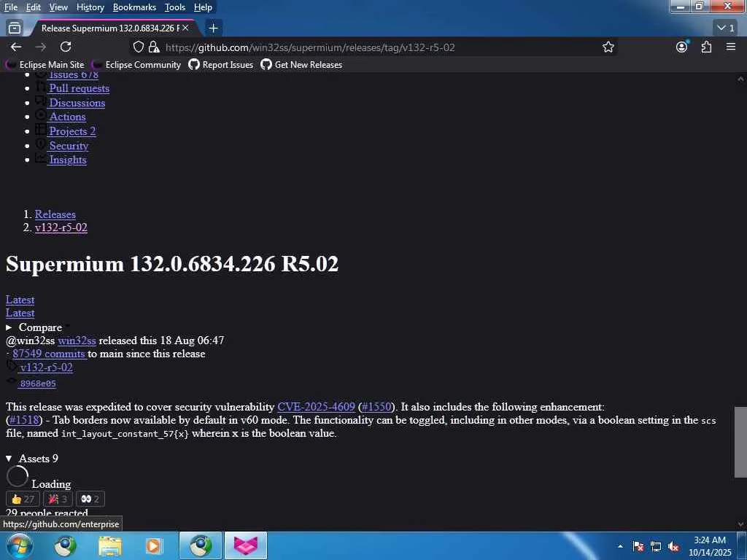747x560 pixels.
Task: Open Windows Explorer folder taskbar icon
Action: point(110,545)
